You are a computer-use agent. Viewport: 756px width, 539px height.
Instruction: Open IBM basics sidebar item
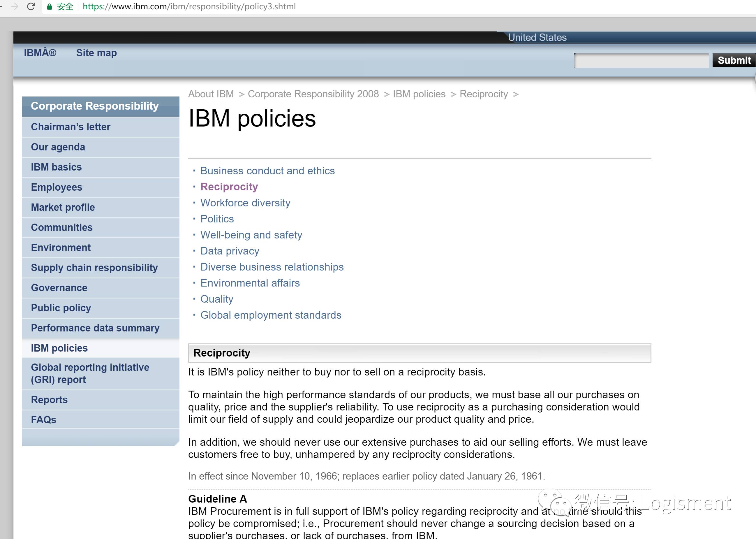click(x=101, y=167)
